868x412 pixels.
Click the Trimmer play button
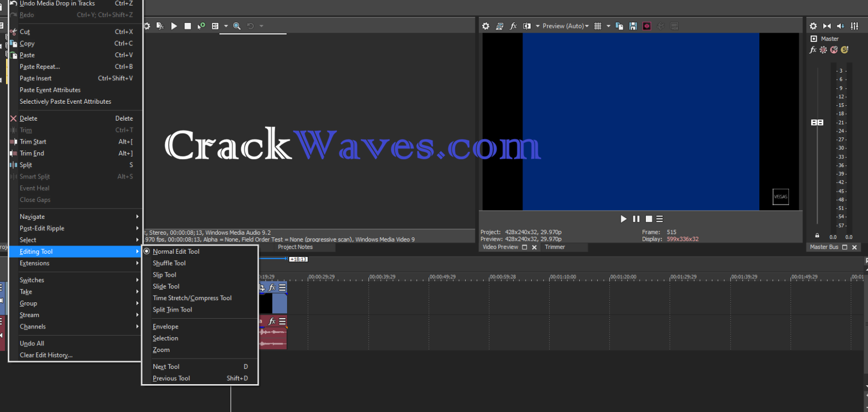[174, 26]
